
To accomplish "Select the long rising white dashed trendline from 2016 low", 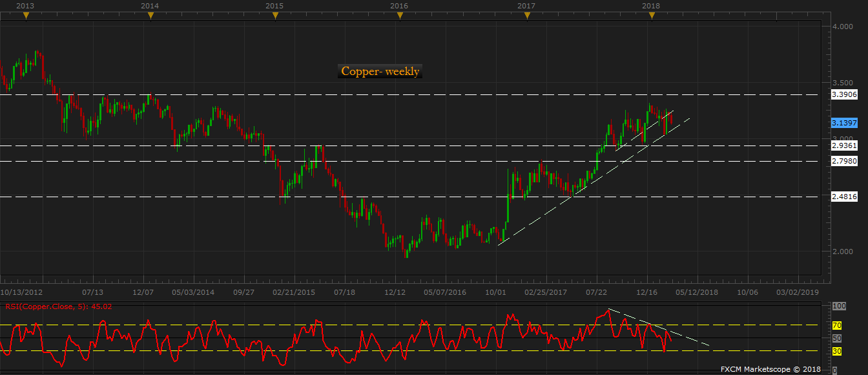I will (x=594, y=181).
